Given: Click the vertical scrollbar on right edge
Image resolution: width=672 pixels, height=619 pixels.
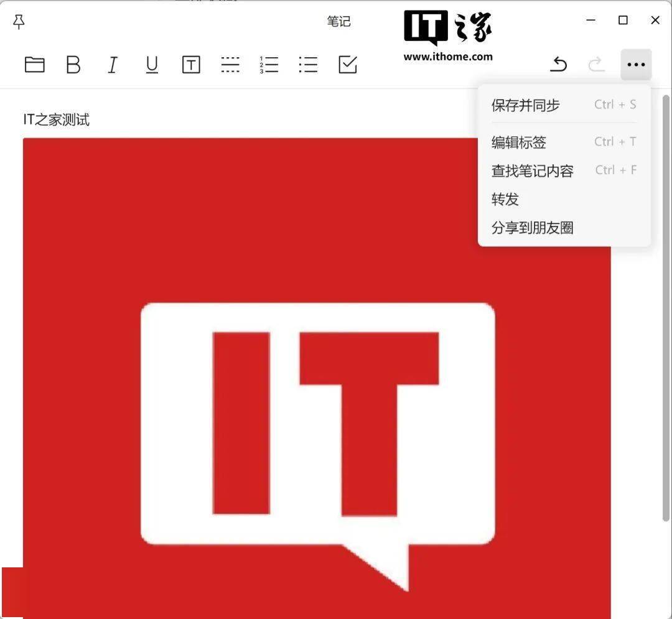Looking at the screenshot, I should (665, 311).
